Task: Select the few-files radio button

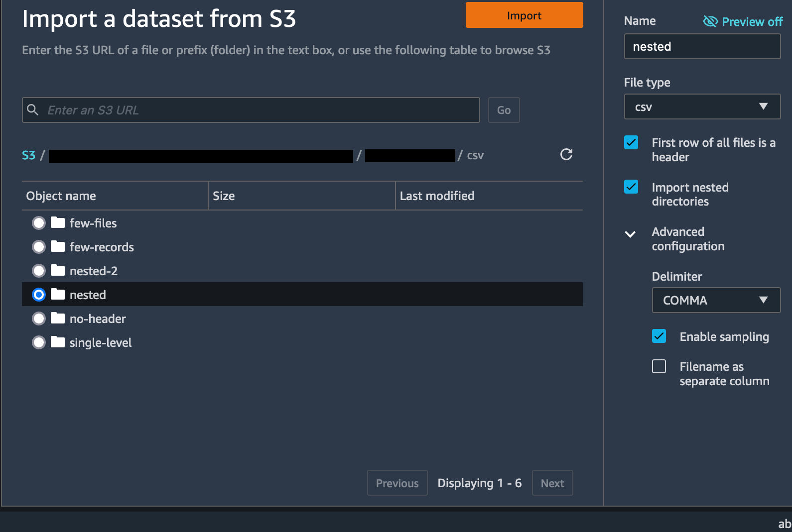Action: (x=39, y=223)
